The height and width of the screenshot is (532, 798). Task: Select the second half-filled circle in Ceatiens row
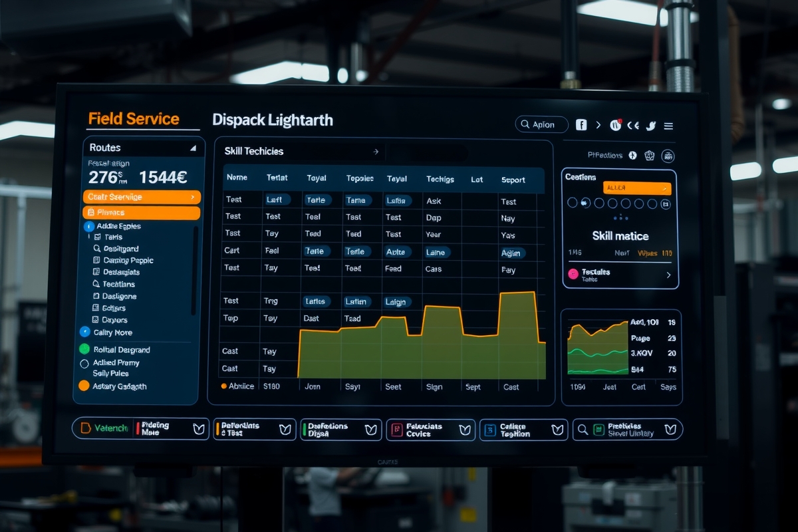586,203
